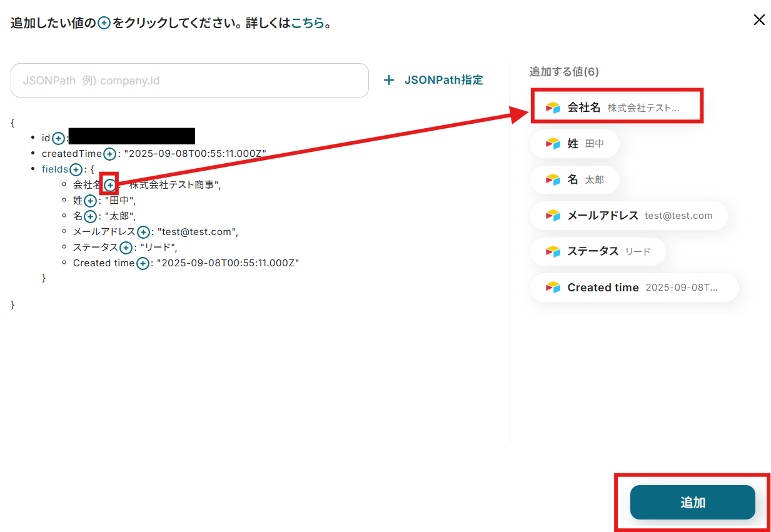Click the plus icon beside ステータス
Image resolution: width=771 pixels, height=532 pixels.
pyautogui.click(x=126, y=248)
